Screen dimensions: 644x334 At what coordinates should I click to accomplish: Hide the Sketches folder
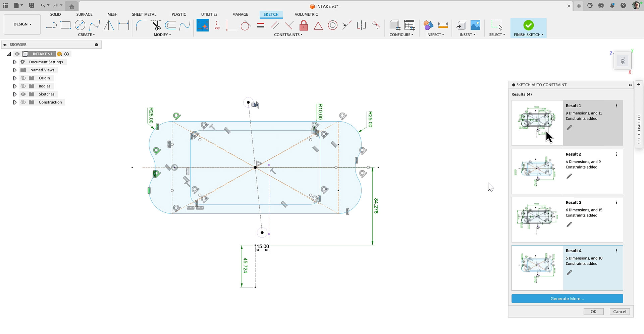[x=23, y=94]
